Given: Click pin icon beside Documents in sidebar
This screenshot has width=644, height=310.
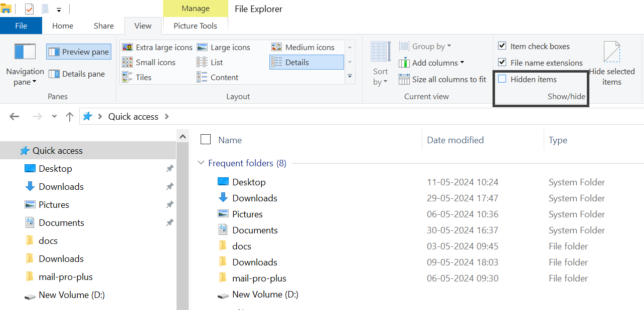Looking at the screenshot, I should coord(170,223).
